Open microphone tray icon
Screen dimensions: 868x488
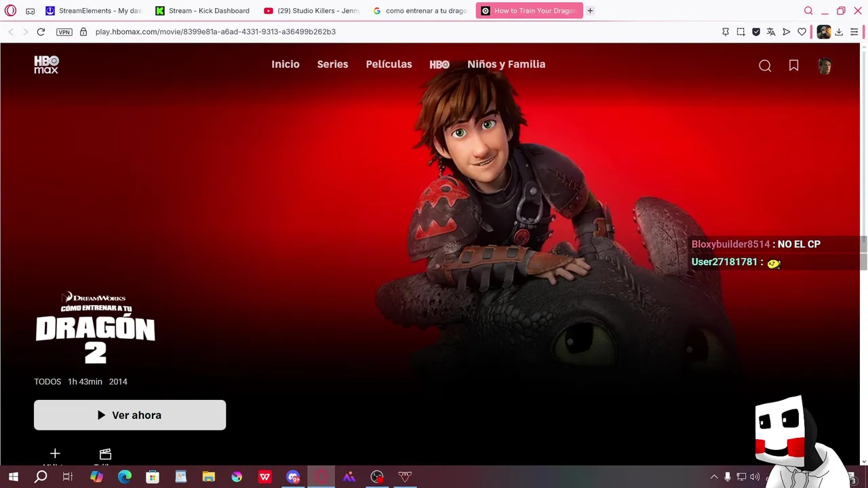728,477
